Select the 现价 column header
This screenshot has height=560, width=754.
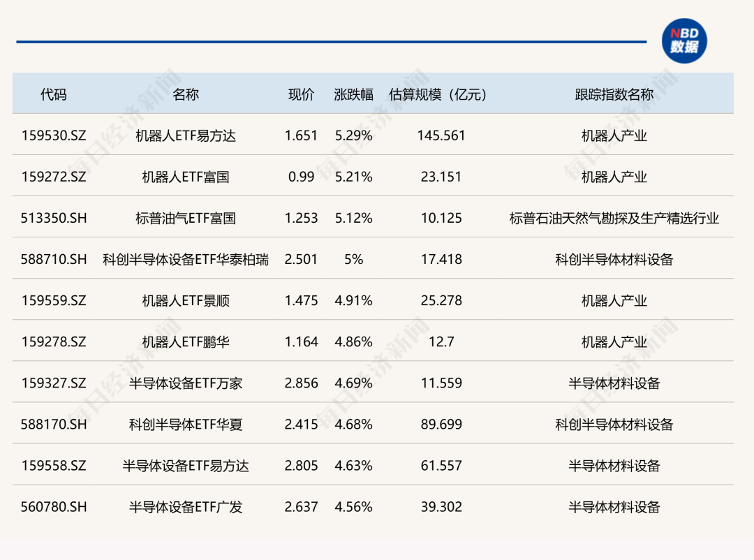[x=301, y=94]
